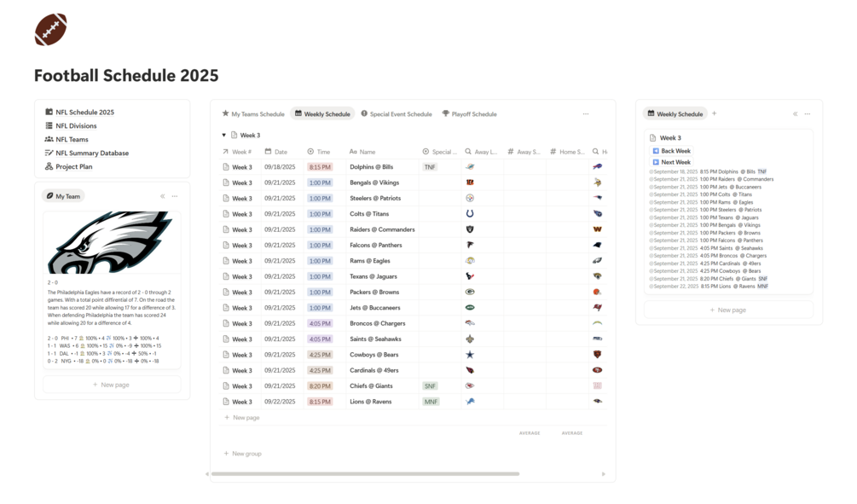Viewport: 857px width, 504px height.
Task: Go to Next Week button
Action: (x=672, y=162)
